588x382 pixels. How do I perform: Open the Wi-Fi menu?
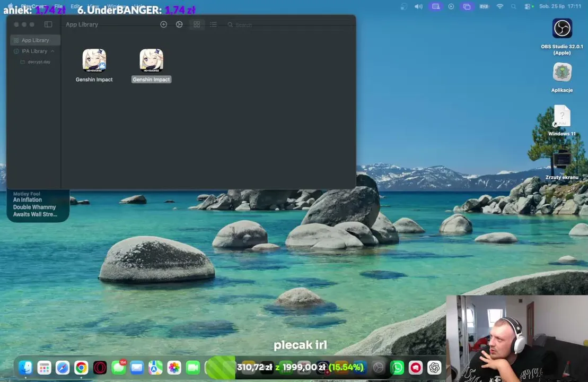pos(500,6)
